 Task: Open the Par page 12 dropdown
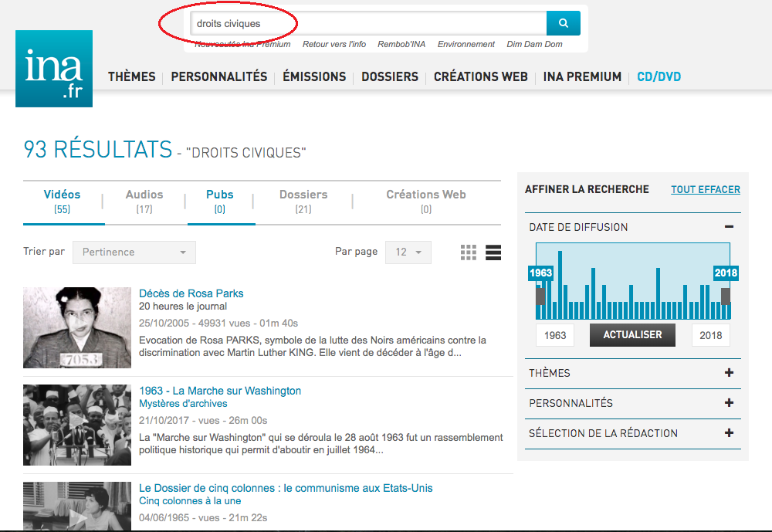click(408, 252)
